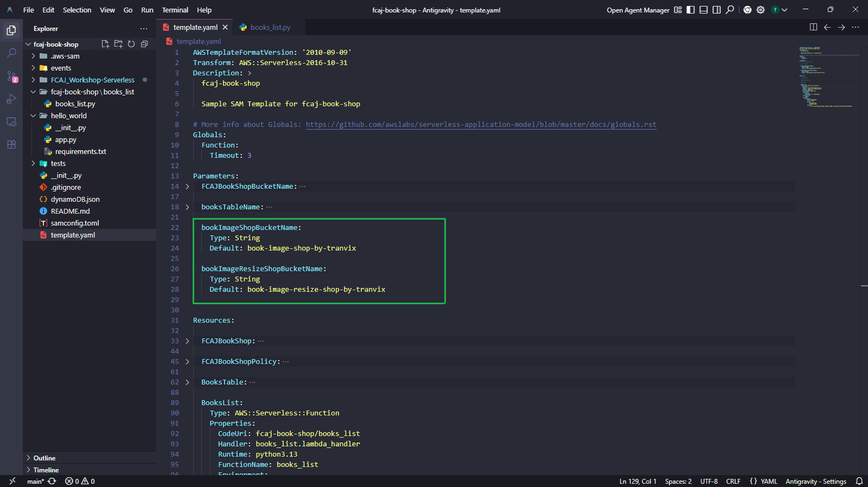Click the Chrome browser icon in title bar
Screen dimensions: 868x487
(748, 10)
